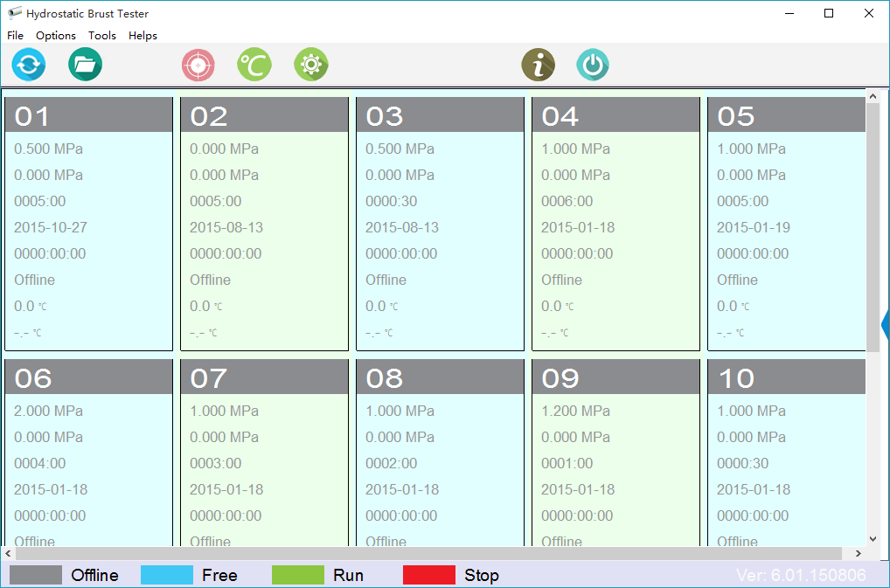Screen dimensions: 890x588
Task: Click the red Stop legend swatch
Action: pyautogui.click(x=428, y=575)
